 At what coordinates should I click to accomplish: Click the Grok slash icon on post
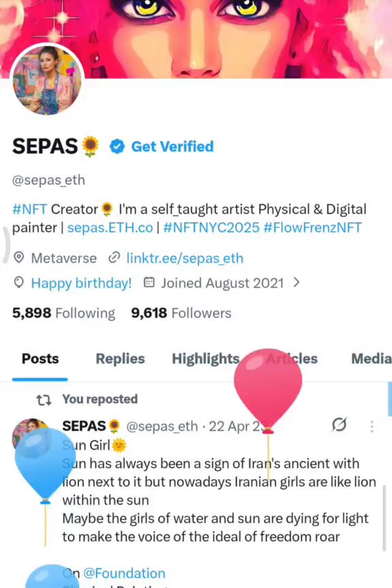[339, 425]
